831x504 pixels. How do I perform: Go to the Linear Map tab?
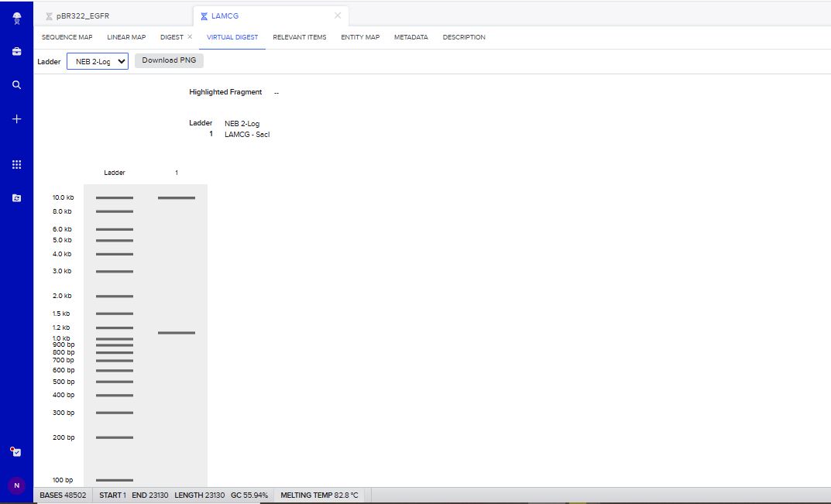[126, 37]
